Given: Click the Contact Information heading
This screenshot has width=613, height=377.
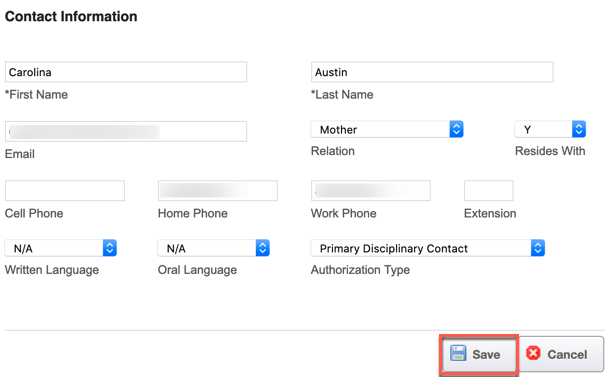Looking at the screenshot, I should [71, 17].
